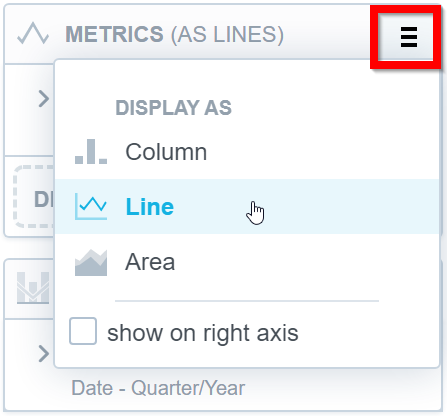Open the Metrics hamburger menu button
The width and height of the screenshot is (447, 416).
(408, 37)
